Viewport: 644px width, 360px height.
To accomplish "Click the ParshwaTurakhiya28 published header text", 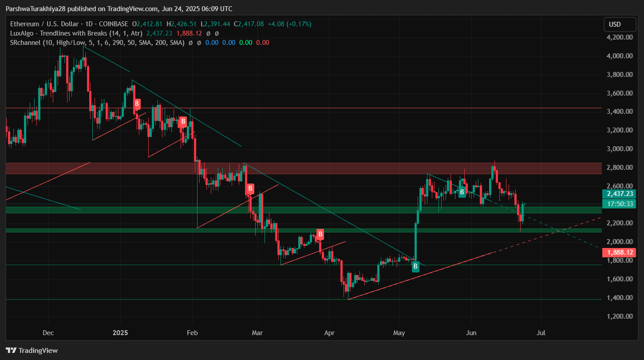I will click(119, 9).
